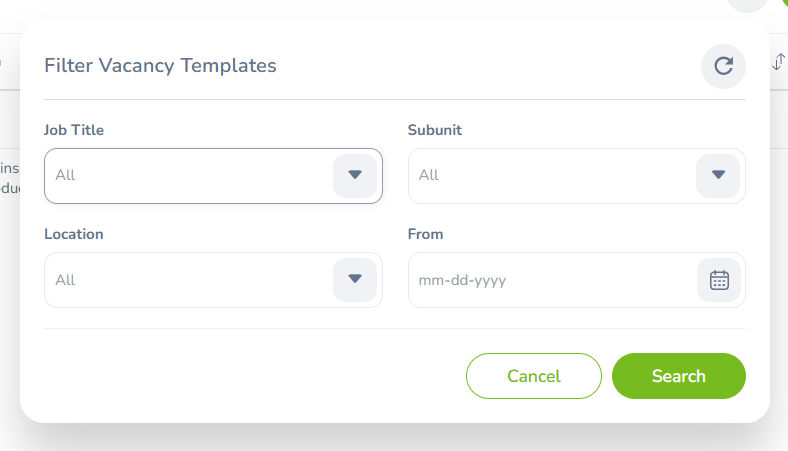Click the partially hidden round button above dialog

[x=747, y=5]
